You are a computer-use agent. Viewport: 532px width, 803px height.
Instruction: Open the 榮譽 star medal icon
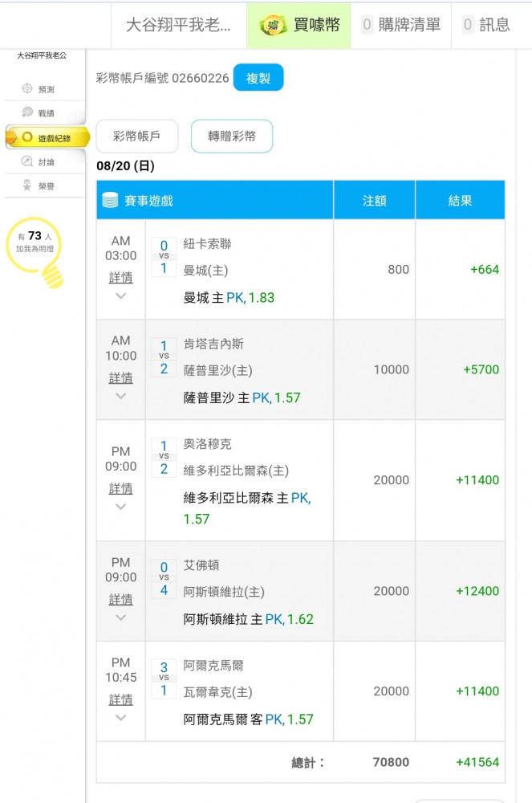click(27, 185)
